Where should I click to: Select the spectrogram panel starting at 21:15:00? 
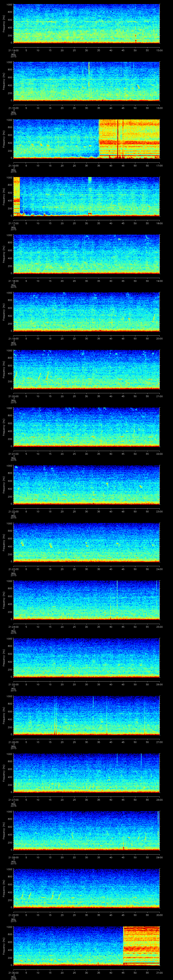click(87, 81)
